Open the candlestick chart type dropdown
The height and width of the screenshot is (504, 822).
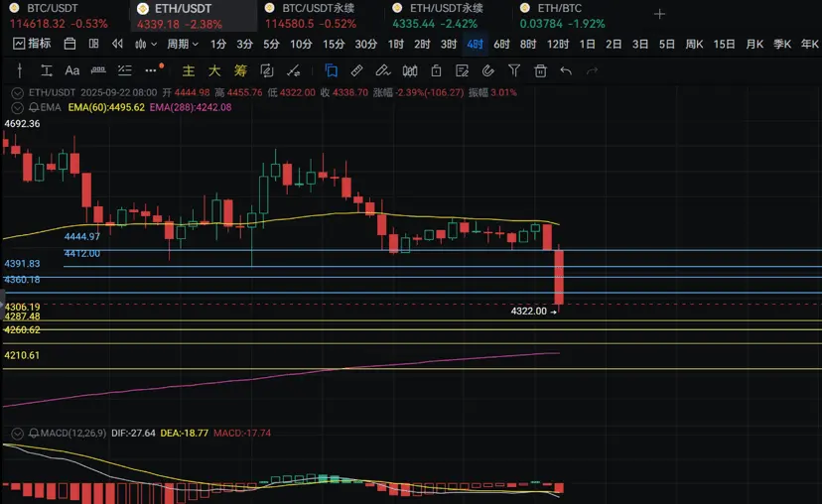click(x=146, y=45)
